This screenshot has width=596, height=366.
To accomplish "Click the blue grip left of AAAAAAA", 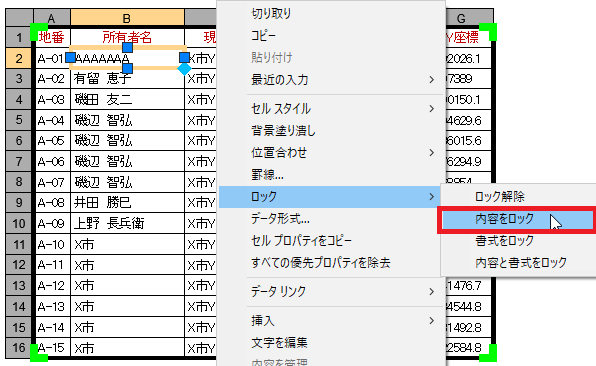I will (x=70, y=58).
